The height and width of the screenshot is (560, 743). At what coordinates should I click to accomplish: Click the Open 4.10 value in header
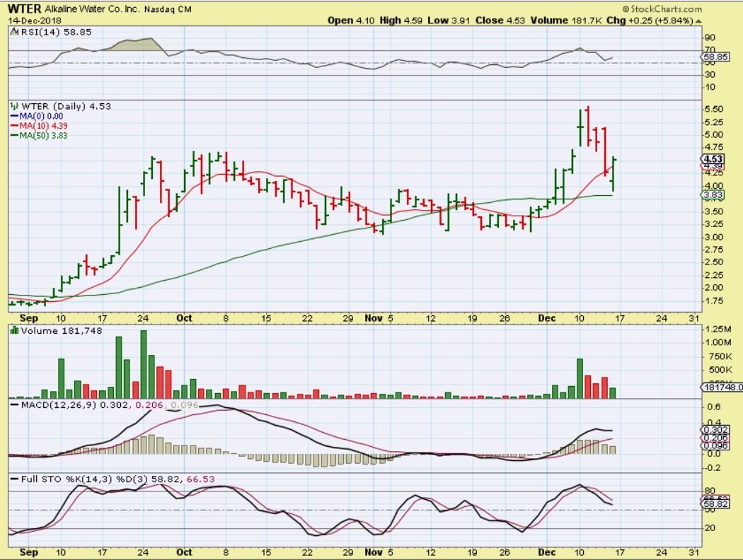coord(351,21)
